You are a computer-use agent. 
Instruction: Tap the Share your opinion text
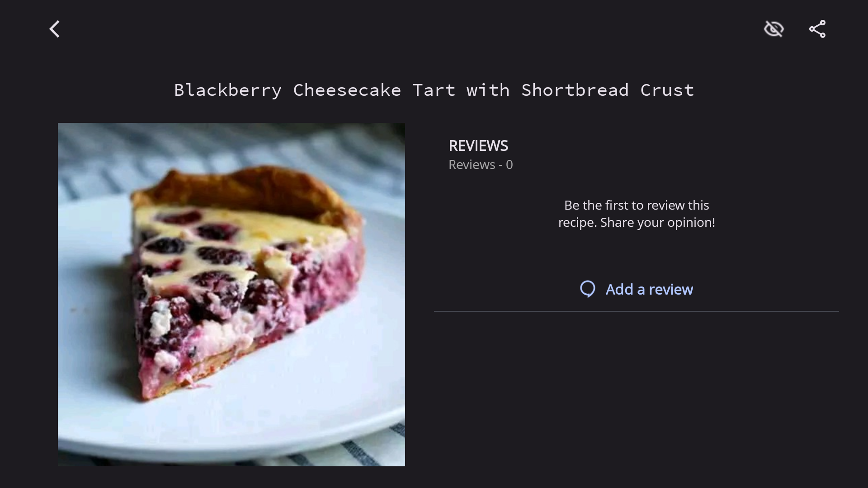tap(658, 222)
